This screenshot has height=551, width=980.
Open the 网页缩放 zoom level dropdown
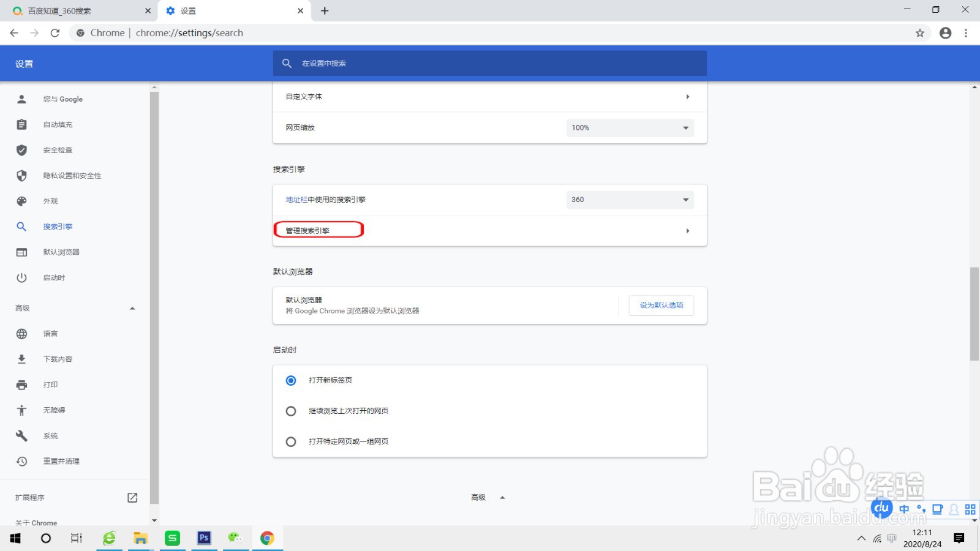coord(630,128)
